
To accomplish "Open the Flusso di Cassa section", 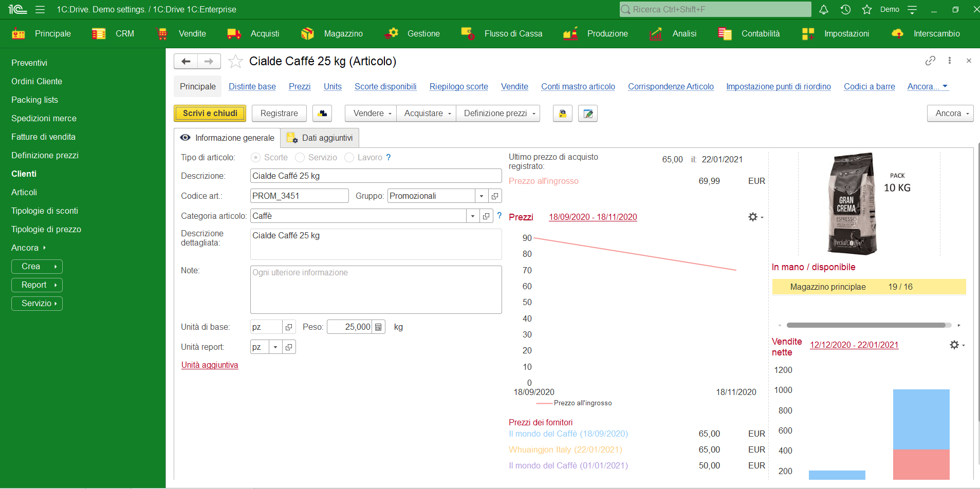I will coord(502,33).
